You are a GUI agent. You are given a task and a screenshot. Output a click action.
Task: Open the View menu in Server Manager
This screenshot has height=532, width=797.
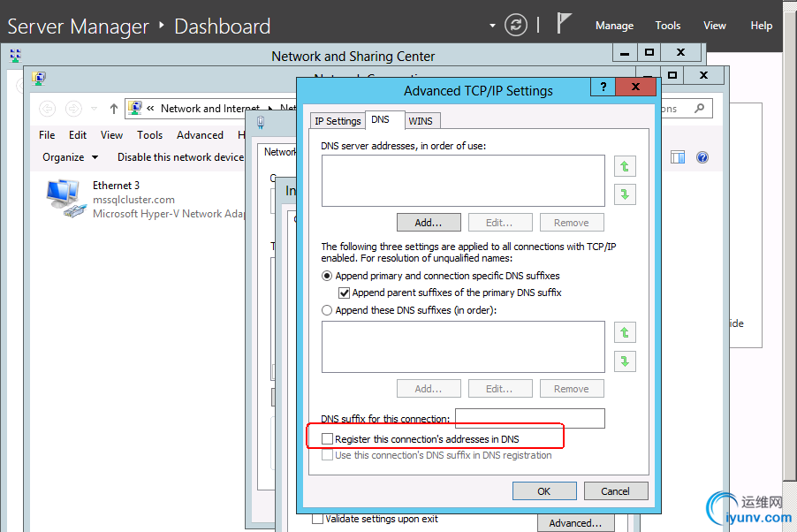(x=714, y=26)
